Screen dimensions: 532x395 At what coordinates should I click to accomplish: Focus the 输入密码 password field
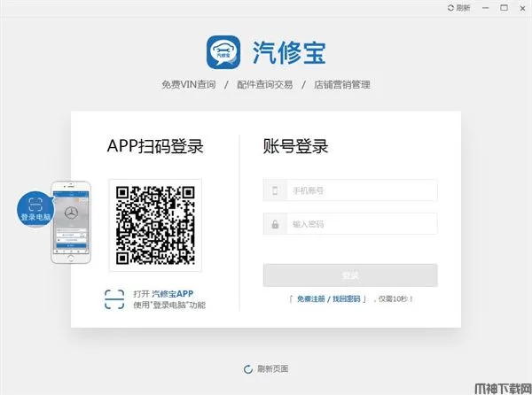point(350,223)
